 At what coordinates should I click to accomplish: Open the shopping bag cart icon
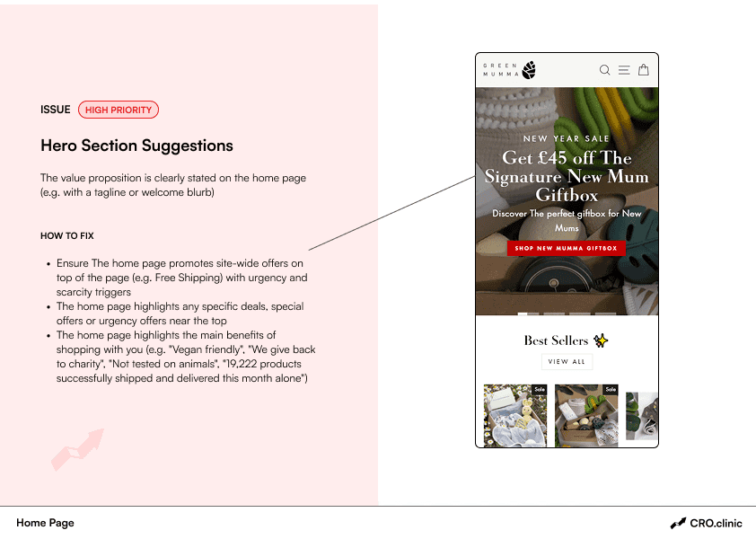pos(644,70)
